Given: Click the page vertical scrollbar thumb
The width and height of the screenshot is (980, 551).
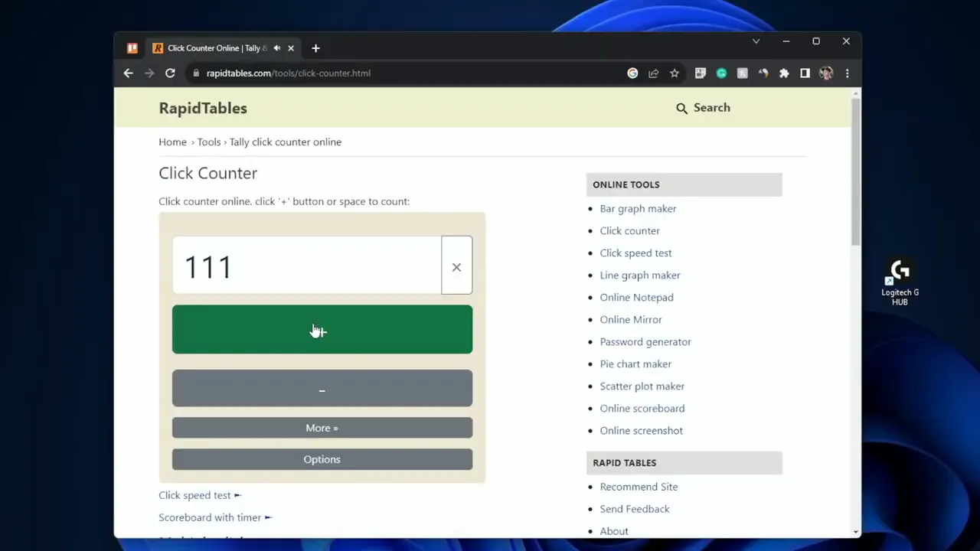Looking at the screenshot, I should pyautogui.click(x=855, y=172).
